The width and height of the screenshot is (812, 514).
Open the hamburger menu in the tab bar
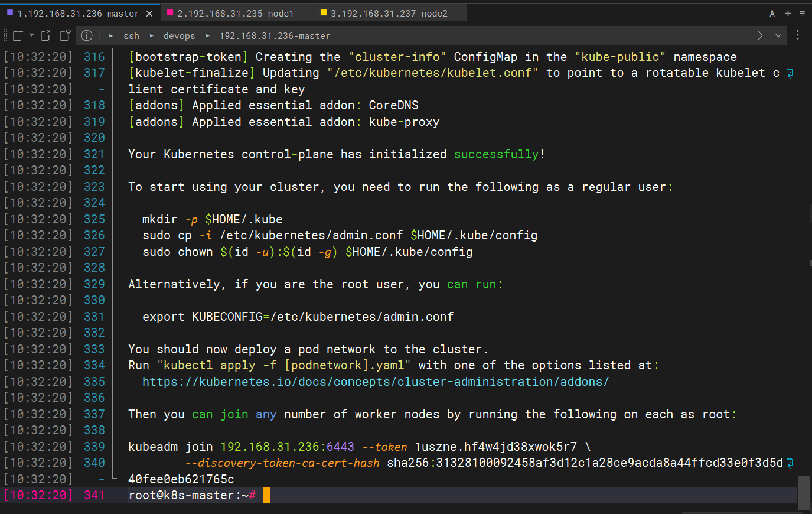tap(802, 13)
